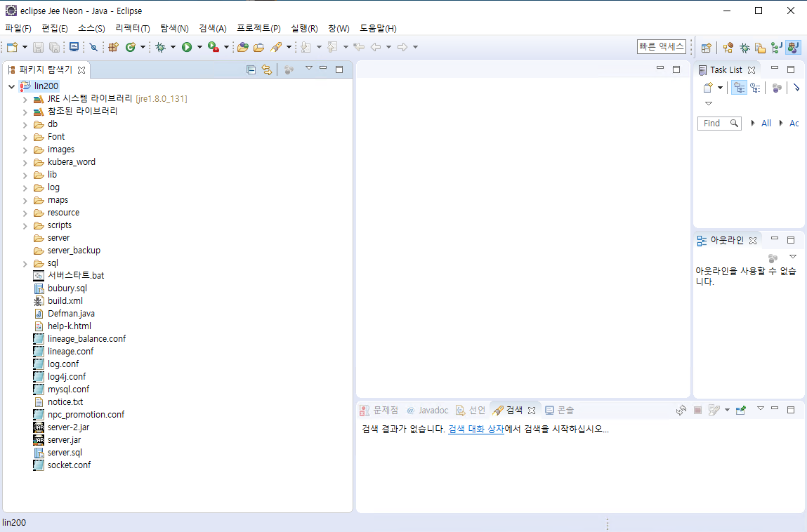The height and width of the screenshot is (532, 807).
Task: Toggle Link with Editor in package explorer
Action: coord(267,69)
